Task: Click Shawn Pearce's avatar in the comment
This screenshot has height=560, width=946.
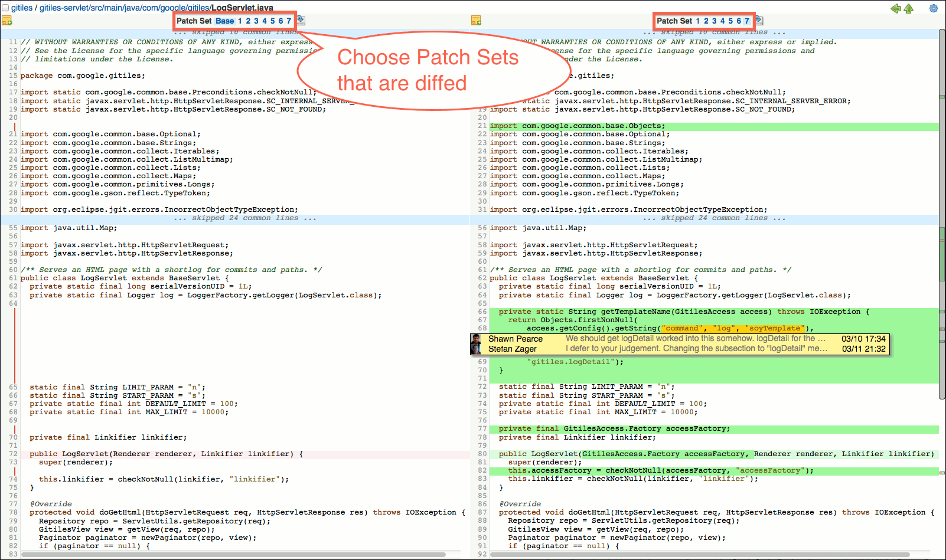Action: (476, 339)
